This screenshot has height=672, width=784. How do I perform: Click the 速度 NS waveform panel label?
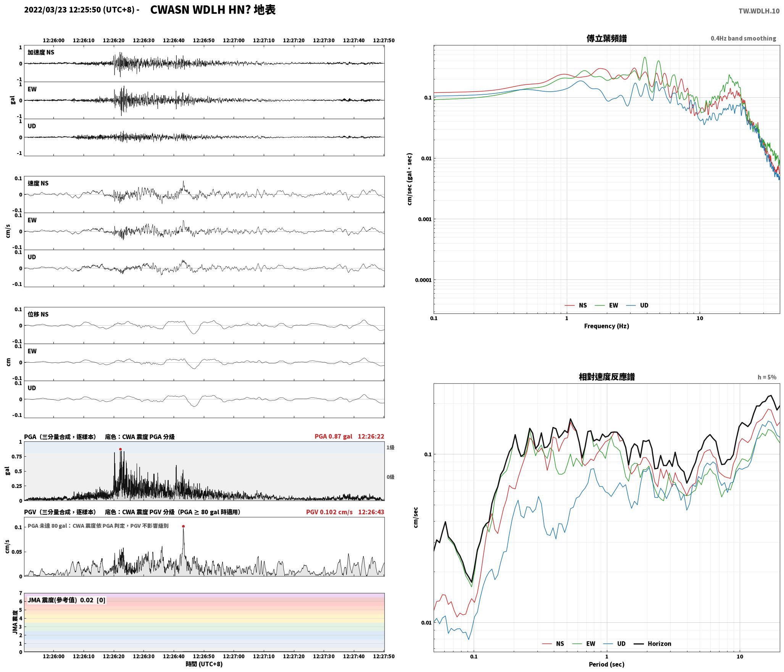click(x=38, y=183)
